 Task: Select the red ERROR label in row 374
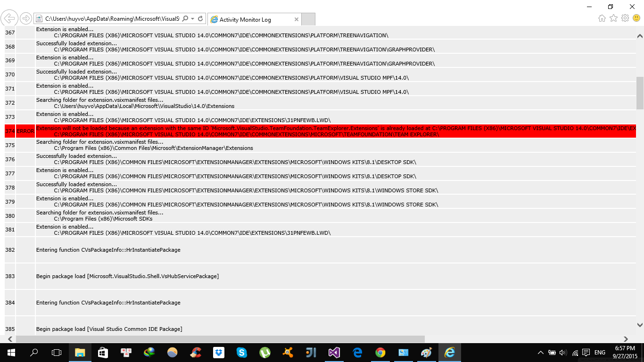coord(25,131)
